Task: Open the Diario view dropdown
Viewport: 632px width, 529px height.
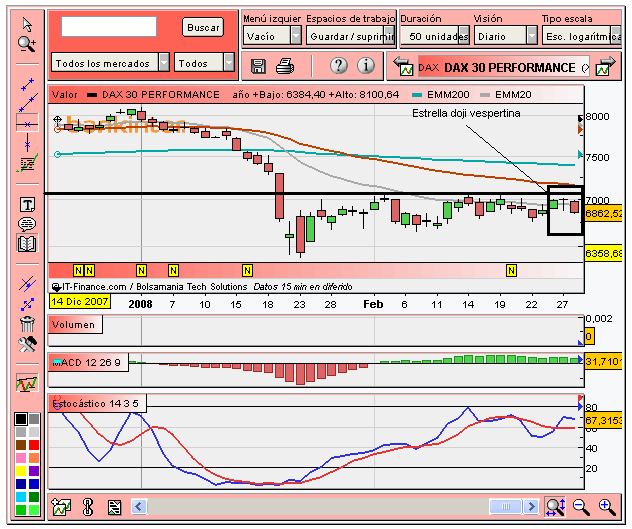Action: click(x=505, y=36)
